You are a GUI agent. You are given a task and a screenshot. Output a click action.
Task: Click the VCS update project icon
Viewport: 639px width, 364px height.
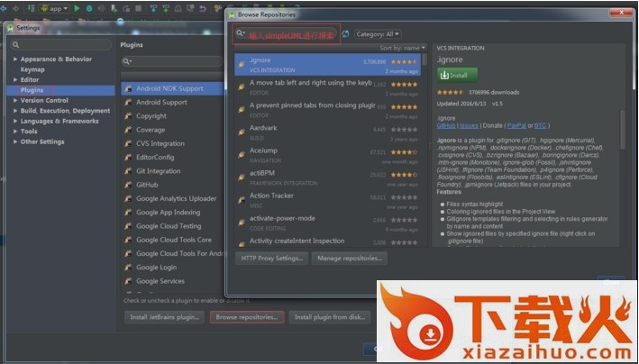(153, 8)
